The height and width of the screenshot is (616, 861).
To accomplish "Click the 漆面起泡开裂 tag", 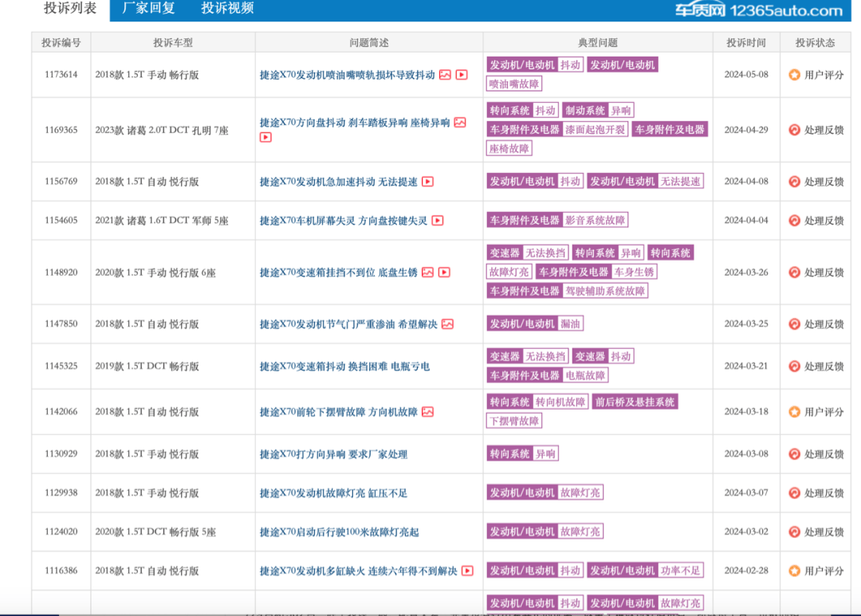I will pos(596,130).
